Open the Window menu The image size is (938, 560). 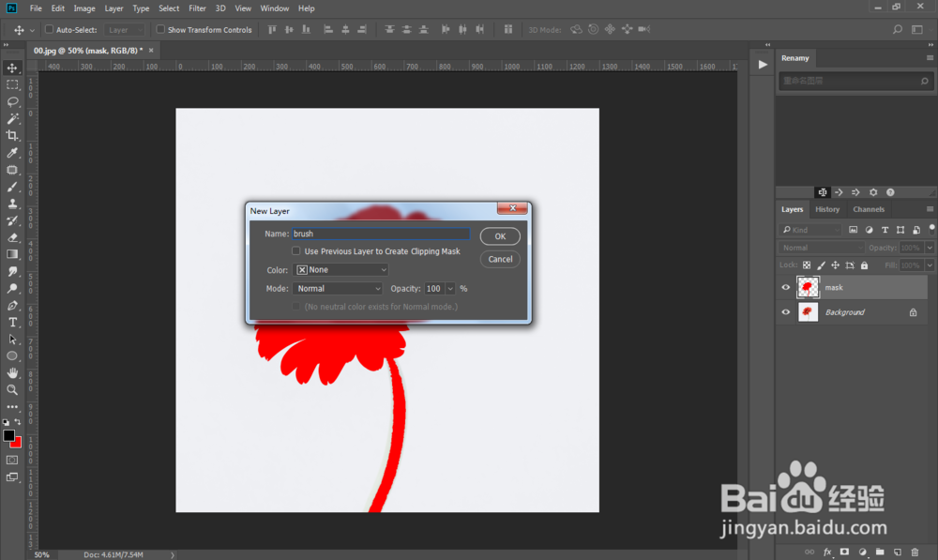coord(275,8)
